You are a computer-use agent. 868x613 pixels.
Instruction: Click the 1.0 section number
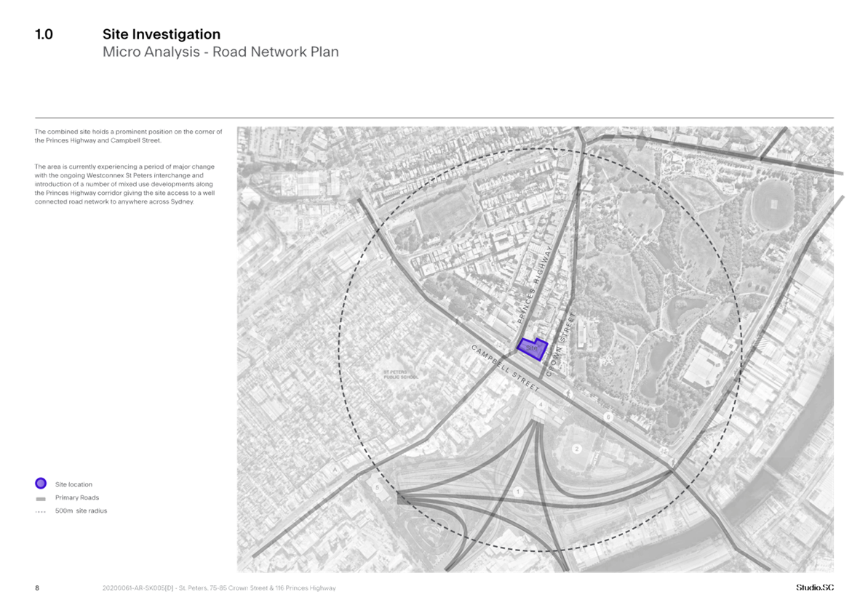click(44, 34)
